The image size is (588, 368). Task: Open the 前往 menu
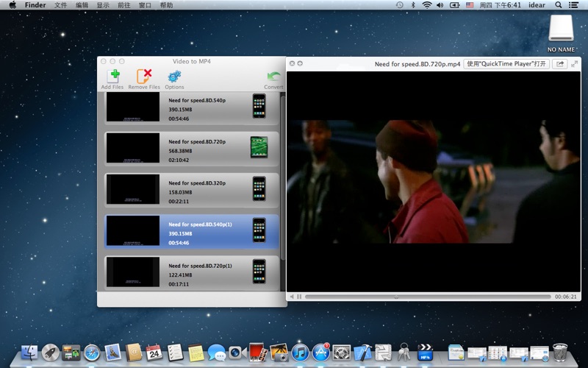(123, 5)
